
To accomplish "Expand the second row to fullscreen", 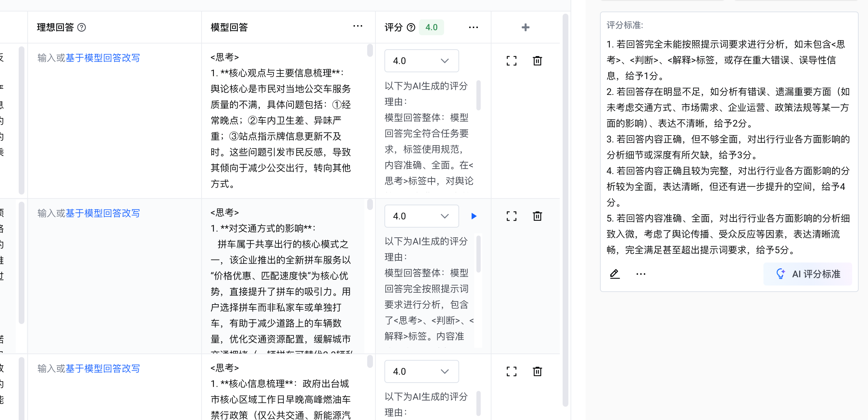I will coord(511,216).
